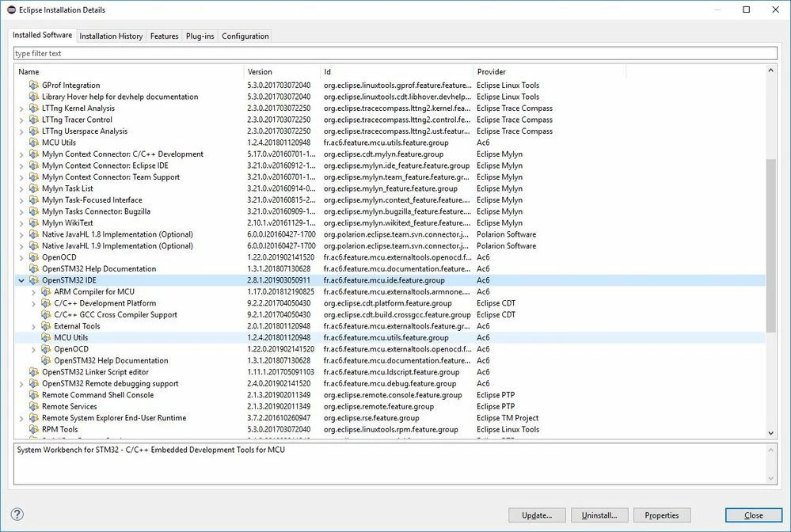Click the Mylyn Tasks Connector: Bugzilla icon
The width and height of the screenshot is (791, 532).
tap(34, 211)
